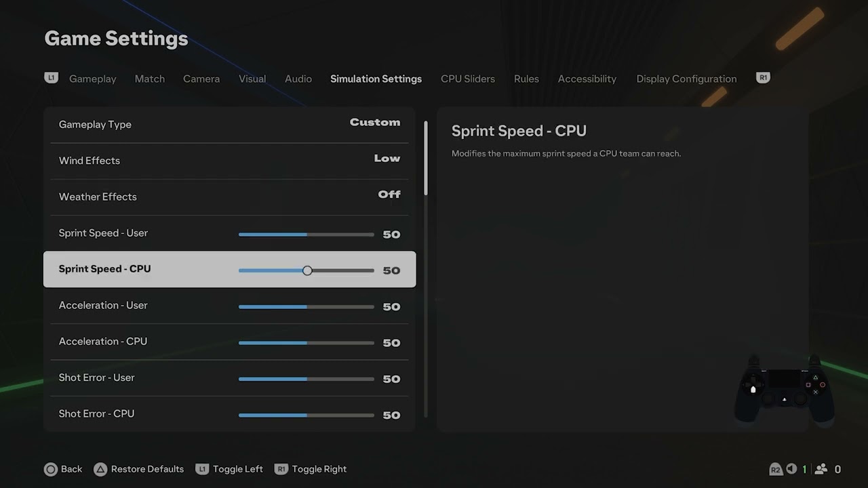Click the L1 Toggle Left icon
Image resolution: width=868 pixels, height=488 pixels.
pos(202,469)
